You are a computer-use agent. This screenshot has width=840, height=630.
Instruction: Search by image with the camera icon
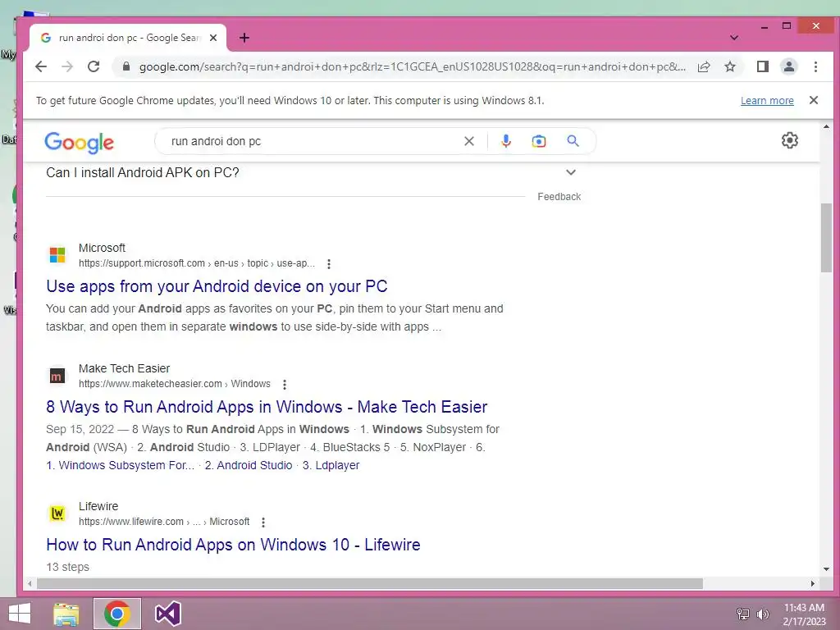[x=538, y=141]
